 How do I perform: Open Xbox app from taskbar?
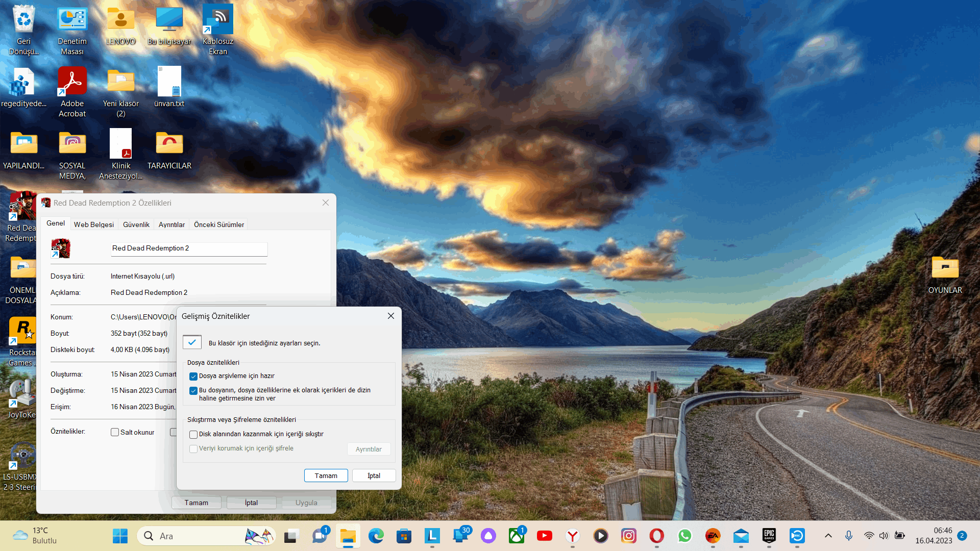coord(517,536)
